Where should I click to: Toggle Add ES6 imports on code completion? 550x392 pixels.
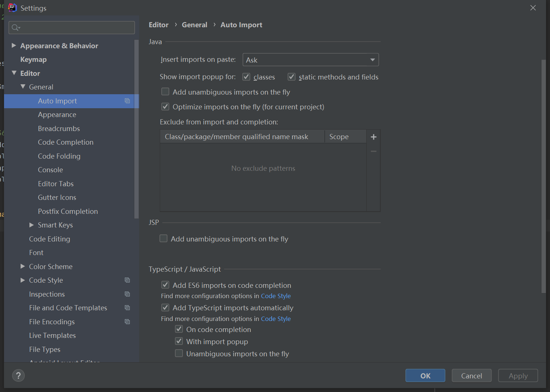(165, 285)
